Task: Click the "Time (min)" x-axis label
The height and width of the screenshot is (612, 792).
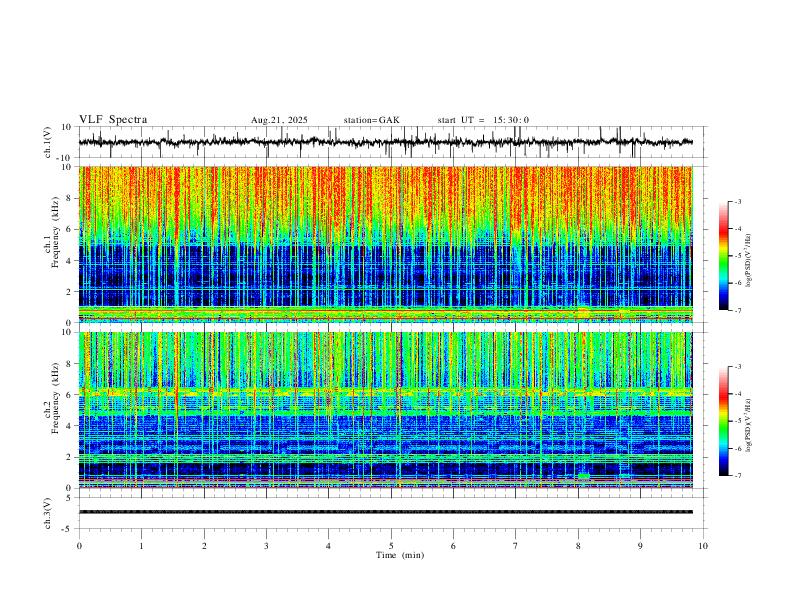Action: (400, 555)
